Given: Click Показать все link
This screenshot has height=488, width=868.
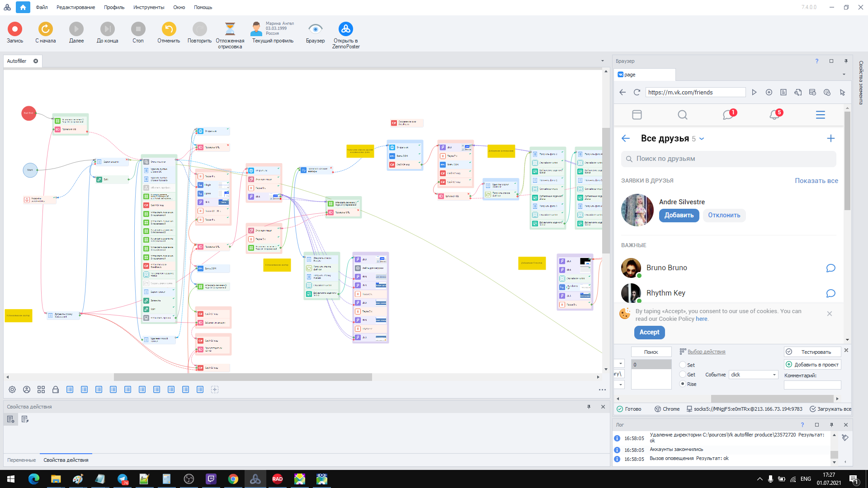Looking at the screenshot, I should (x=816, y=181).
